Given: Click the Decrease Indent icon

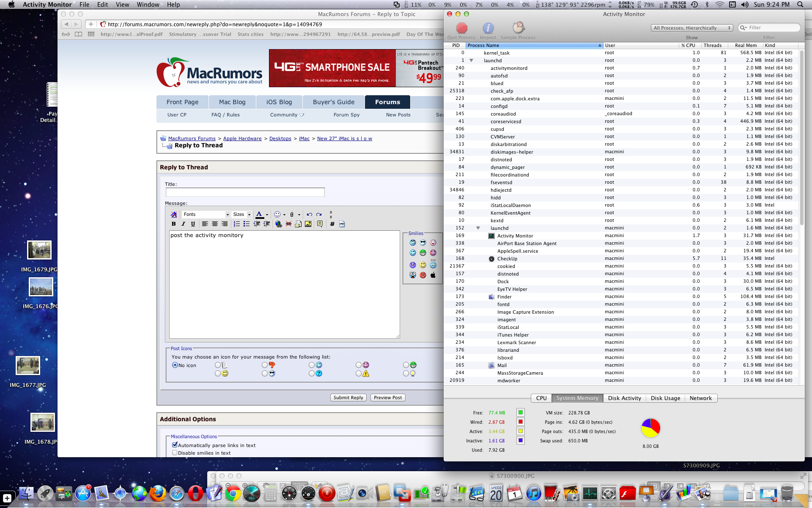Looking at the screenshot, I should 257,224.
